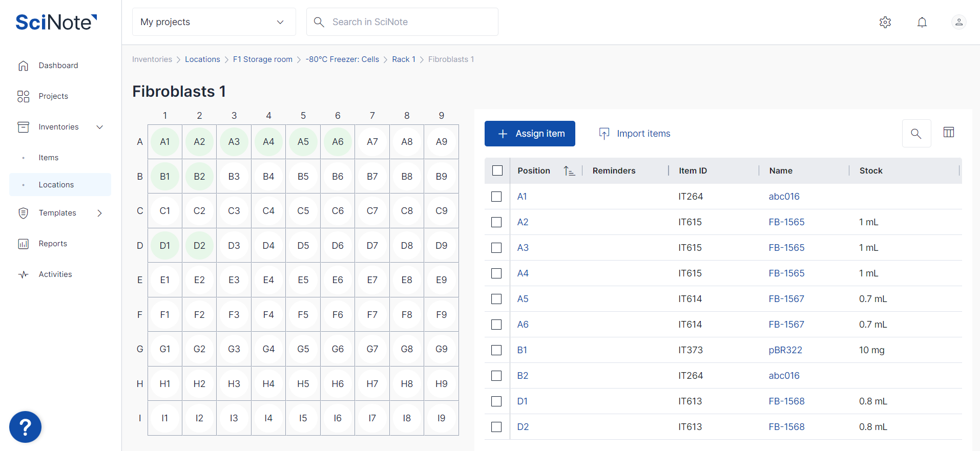Expand the Templates sidebar submenu
The image size is (980, 451).
[100, 213]
